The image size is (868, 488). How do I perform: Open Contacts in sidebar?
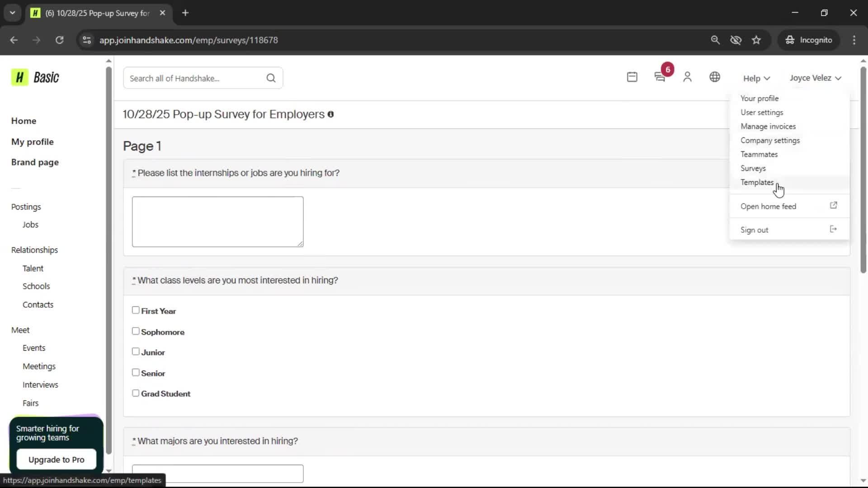[38, 305]
